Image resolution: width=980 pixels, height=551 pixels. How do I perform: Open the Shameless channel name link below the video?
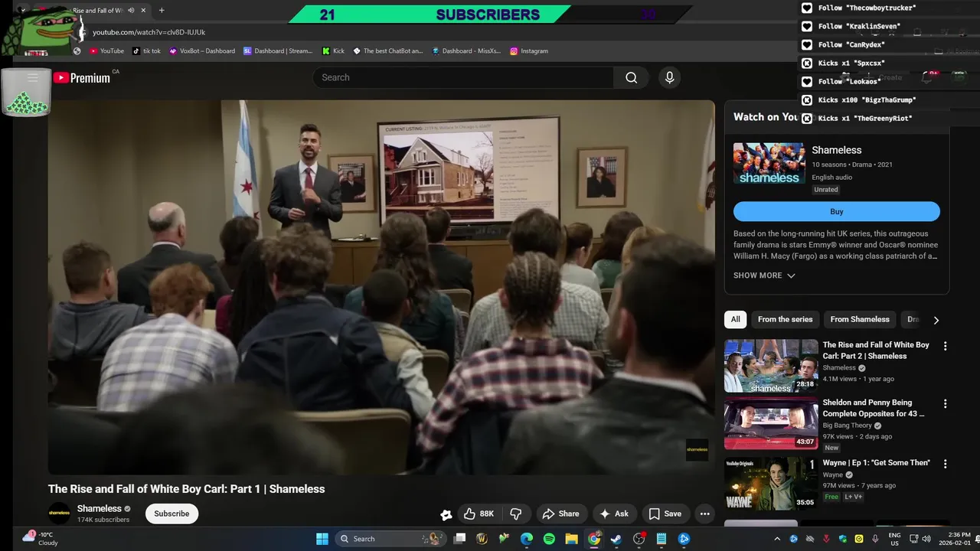coord(99,508)
